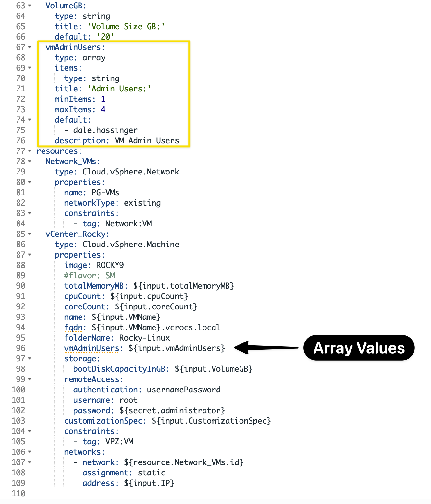431x504 pixels.
Task: Click line number 96 in the gutter
Action: [20, 348]
